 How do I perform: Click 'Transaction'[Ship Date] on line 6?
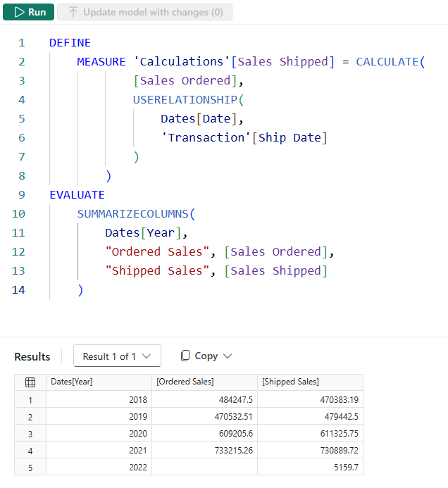[244, 137]
